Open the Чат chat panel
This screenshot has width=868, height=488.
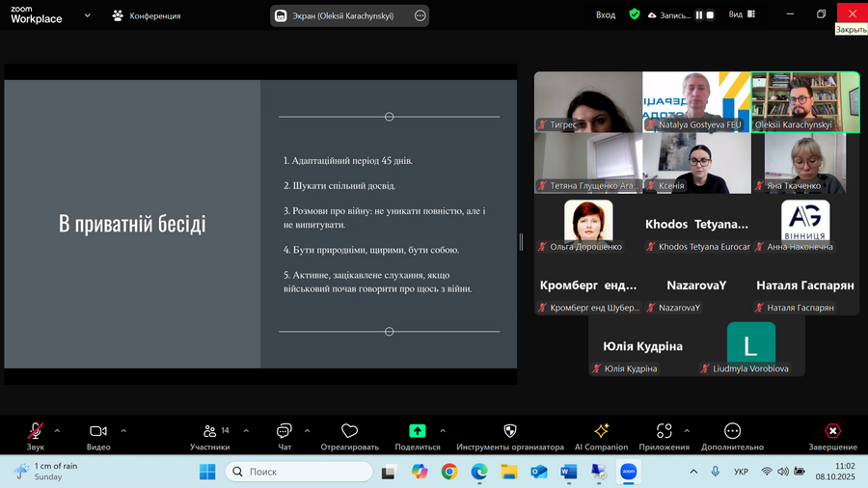coord(285,432)
